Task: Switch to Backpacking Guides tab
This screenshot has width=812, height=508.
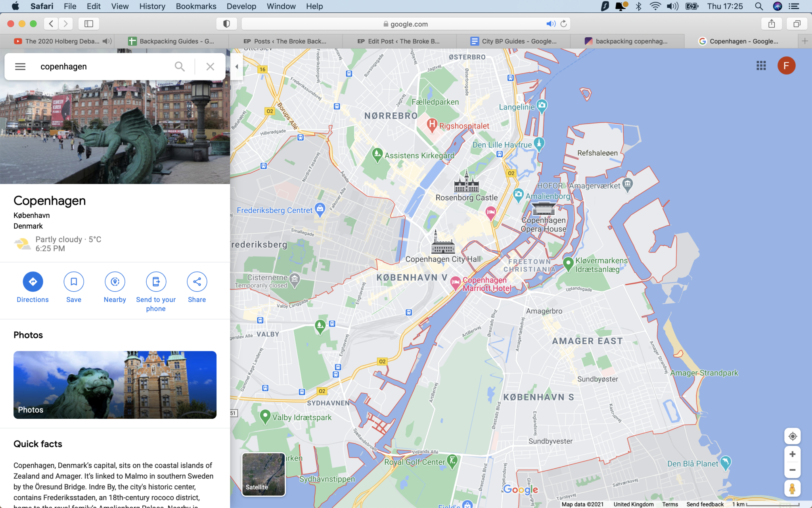Action: pyautogui.click(x=171, y=41)
